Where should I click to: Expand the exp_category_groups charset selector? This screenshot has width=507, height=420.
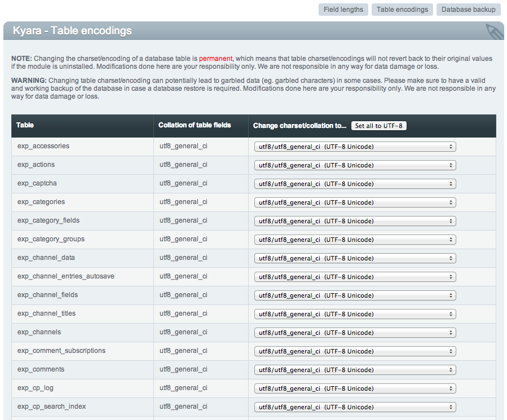(x=355, y=240)
